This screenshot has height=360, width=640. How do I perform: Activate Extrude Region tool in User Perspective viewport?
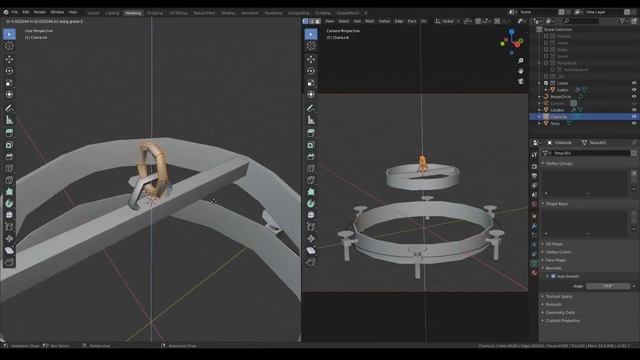coord(9,133)
